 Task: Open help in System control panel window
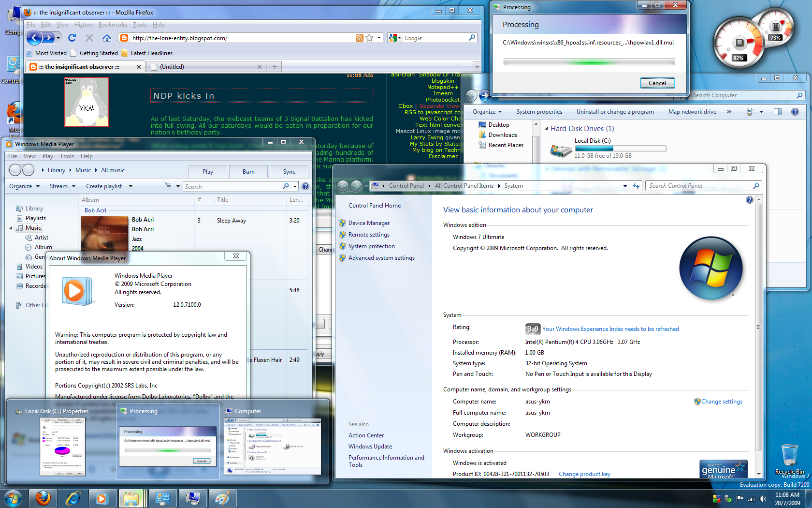pos(749,200)
